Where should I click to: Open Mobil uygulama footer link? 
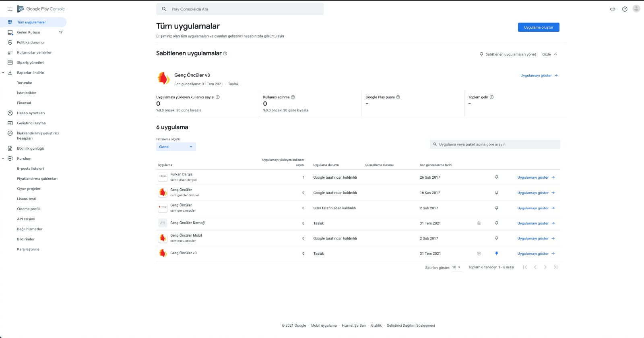(x=324, y=326)
